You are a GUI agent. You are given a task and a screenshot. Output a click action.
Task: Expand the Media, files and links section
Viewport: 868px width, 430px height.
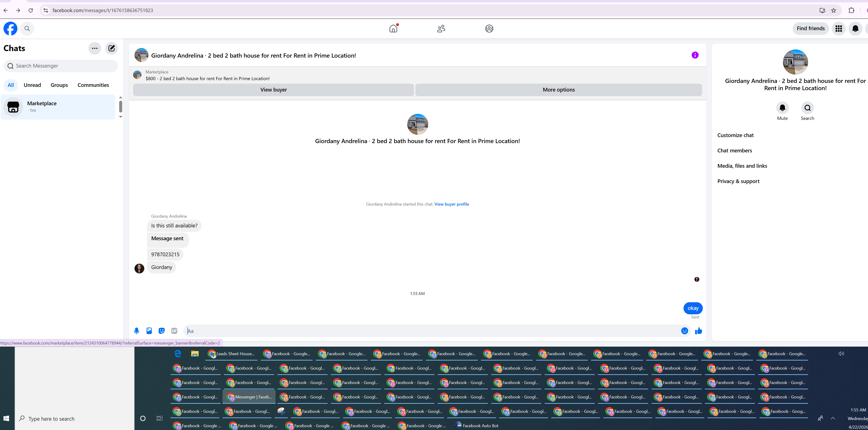click(x=742, y=166)
